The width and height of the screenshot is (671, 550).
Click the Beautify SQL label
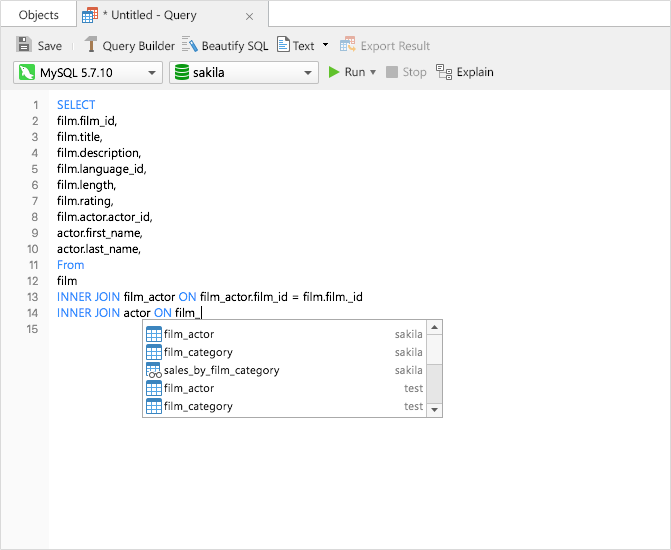point(235,46)
